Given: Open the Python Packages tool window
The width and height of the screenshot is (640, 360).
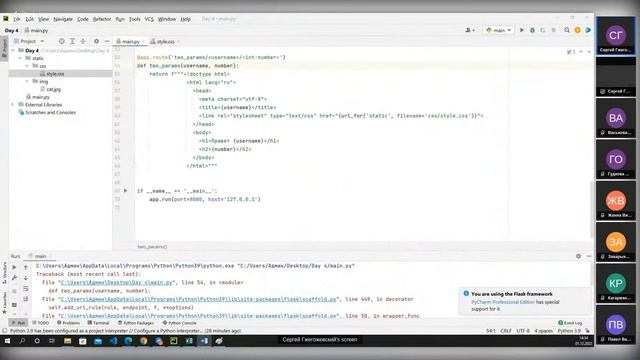Looking at the screenshot, I should click(x=136, y=323).
